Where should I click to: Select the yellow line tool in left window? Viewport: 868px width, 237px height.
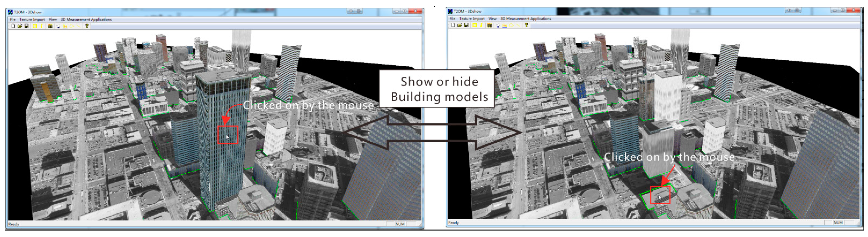click(x=78, y=26)
